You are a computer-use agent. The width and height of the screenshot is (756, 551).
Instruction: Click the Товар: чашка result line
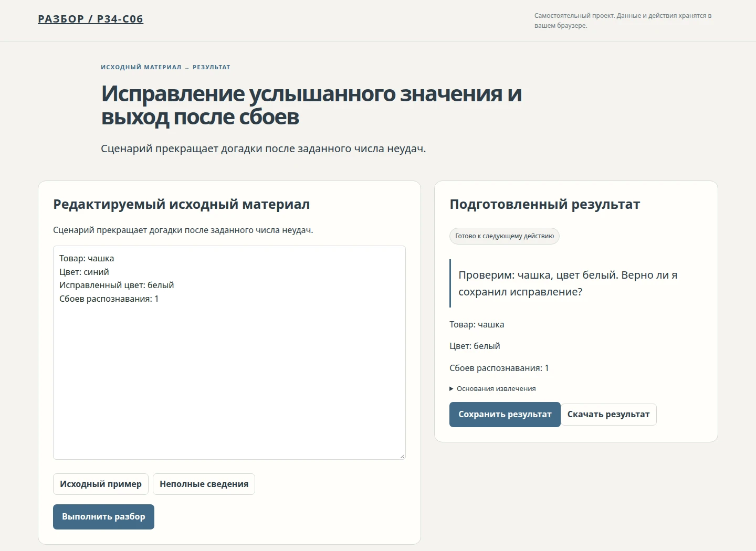pyautogui.click(x=477, y=324)
